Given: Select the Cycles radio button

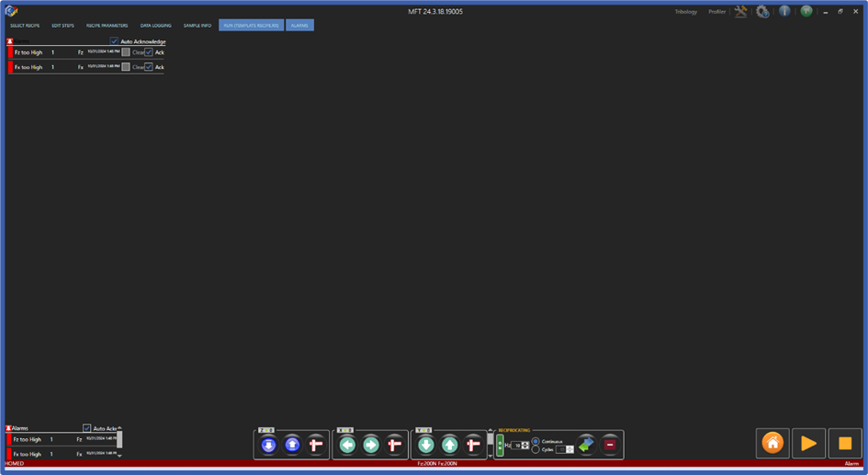Looking at the screenshot, I should [535, 449].
